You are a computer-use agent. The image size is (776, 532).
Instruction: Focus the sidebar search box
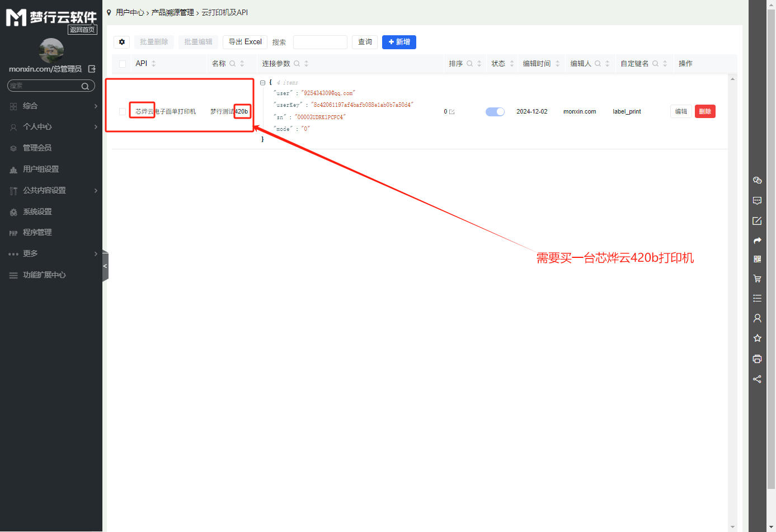point(51,86)
